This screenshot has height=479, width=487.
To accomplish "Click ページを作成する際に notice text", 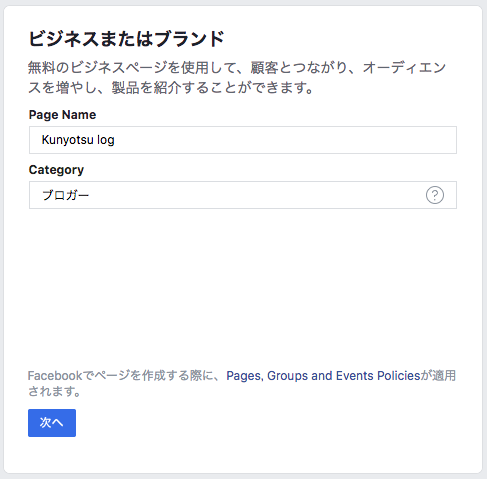I will [x=154, y=376].
